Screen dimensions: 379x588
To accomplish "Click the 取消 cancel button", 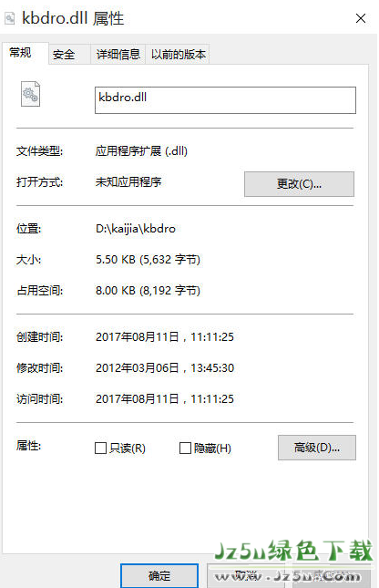I will [248, 575].
